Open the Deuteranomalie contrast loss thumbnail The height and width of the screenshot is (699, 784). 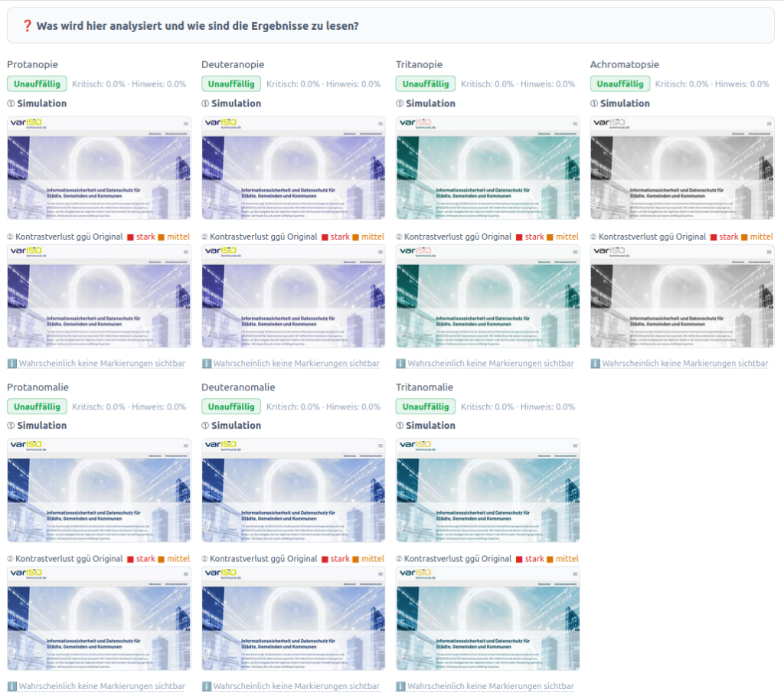293,619
